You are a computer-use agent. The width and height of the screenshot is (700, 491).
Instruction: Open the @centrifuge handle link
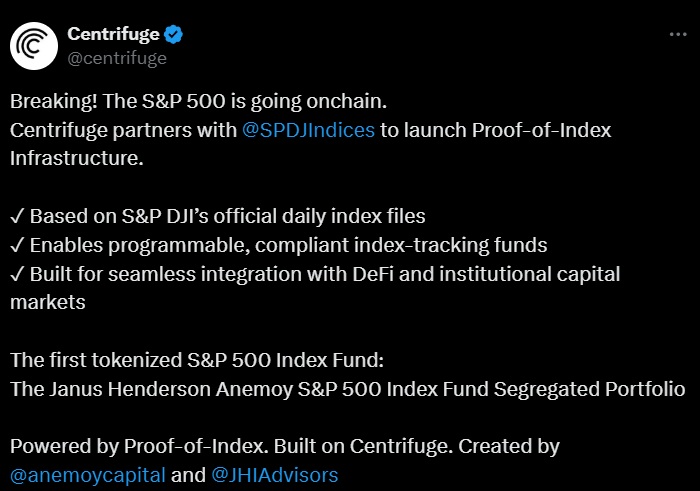coord(117,58)
